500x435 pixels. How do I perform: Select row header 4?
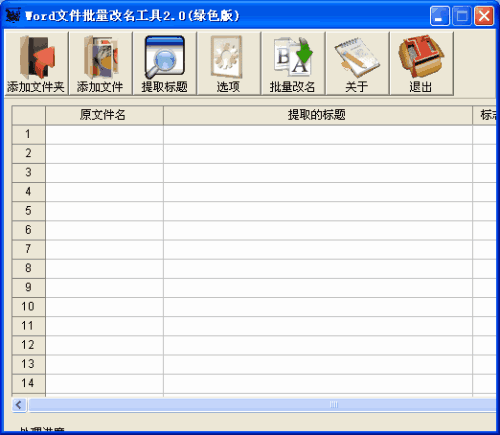coord(29,192)
